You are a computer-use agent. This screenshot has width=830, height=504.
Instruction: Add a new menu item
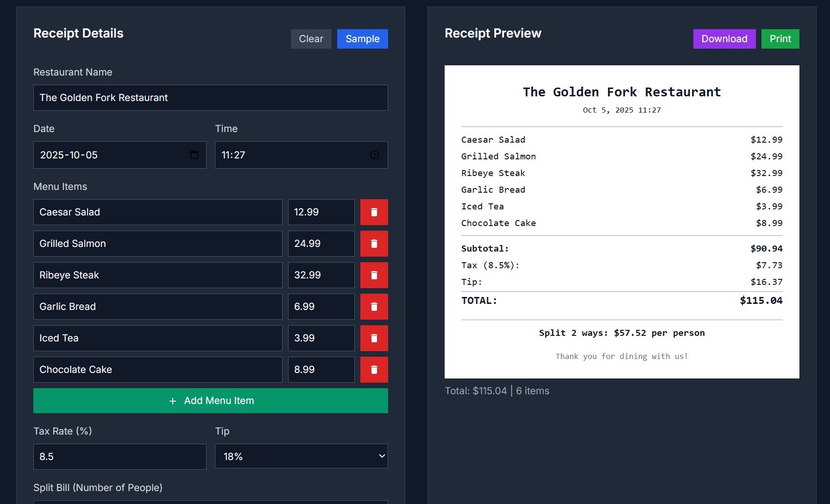[x=211, y=401]
